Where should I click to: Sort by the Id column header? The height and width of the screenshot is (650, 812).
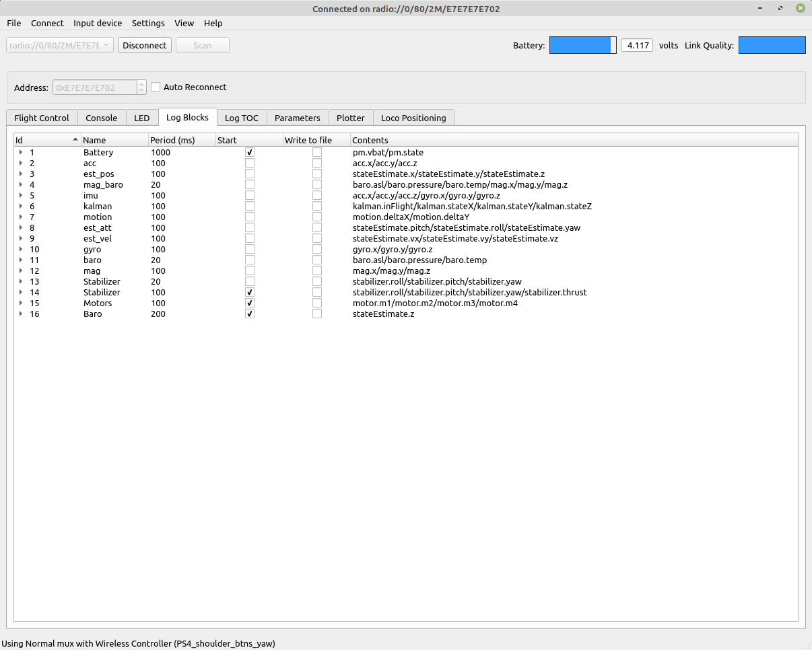[46, 140]
